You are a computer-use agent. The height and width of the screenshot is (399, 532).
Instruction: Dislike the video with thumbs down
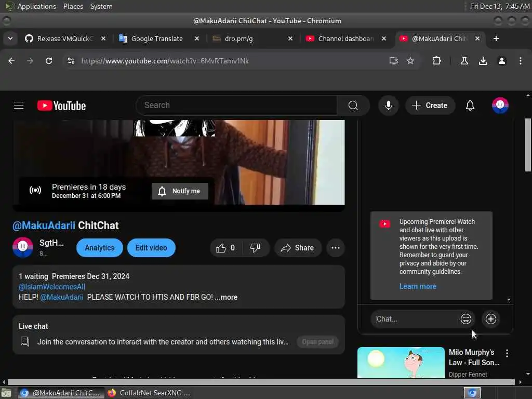tap(255, 248)
